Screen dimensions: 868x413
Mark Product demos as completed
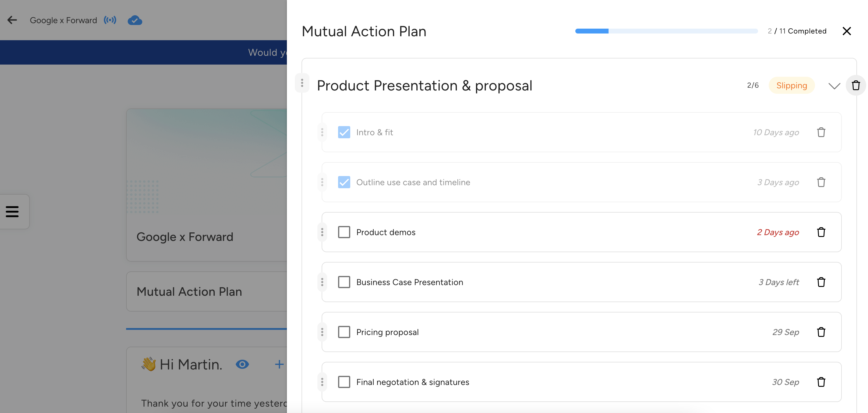[344, 232]
